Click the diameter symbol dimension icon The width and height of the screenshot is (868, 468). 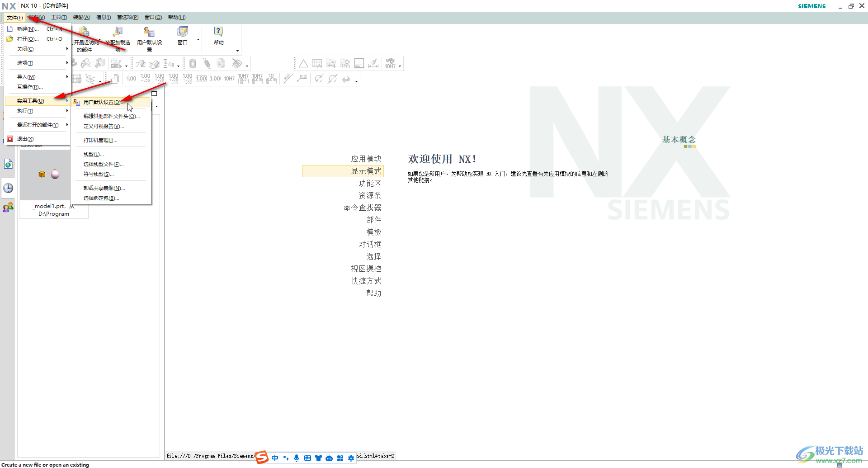(319, 79)
